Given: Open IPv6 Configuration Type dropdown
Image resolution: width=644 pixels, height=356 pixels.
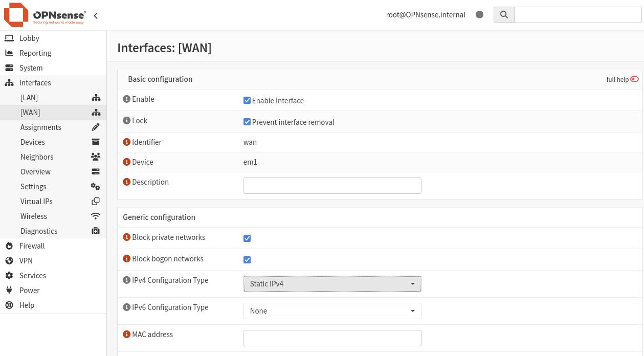Looking at the screenshot, I should click(332, 311).
